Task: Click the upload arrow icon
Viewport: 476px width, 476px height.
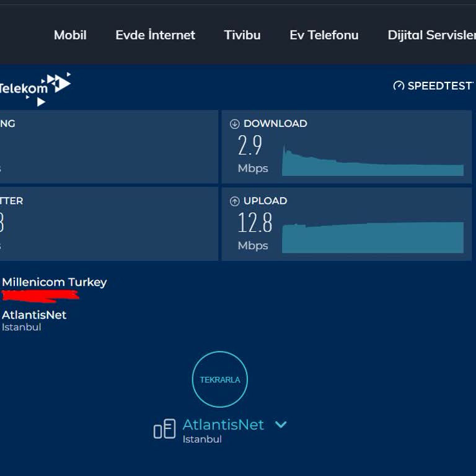Action: (235, 201)
